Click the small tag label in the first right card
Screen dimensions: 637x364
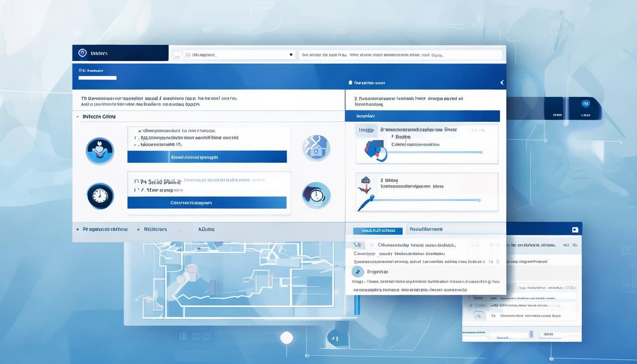point(367,130)
